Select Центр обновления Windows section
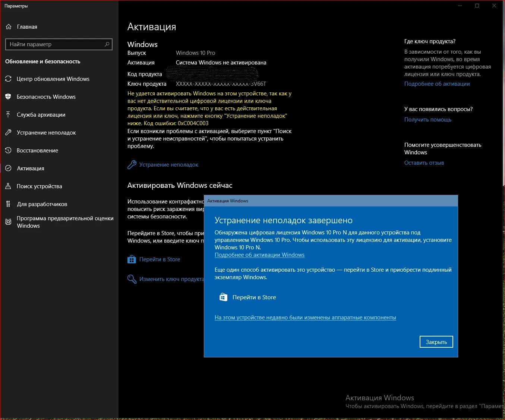 [59, 79]
